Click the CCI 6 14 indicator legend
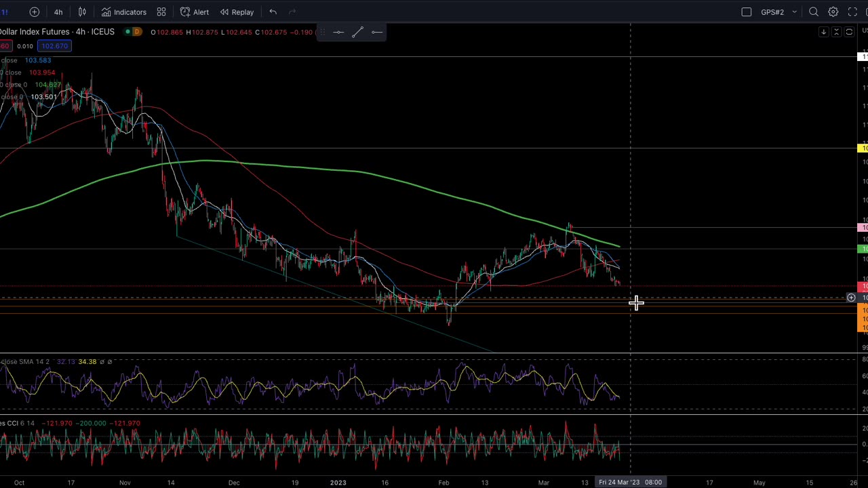 tap(17, 424)
